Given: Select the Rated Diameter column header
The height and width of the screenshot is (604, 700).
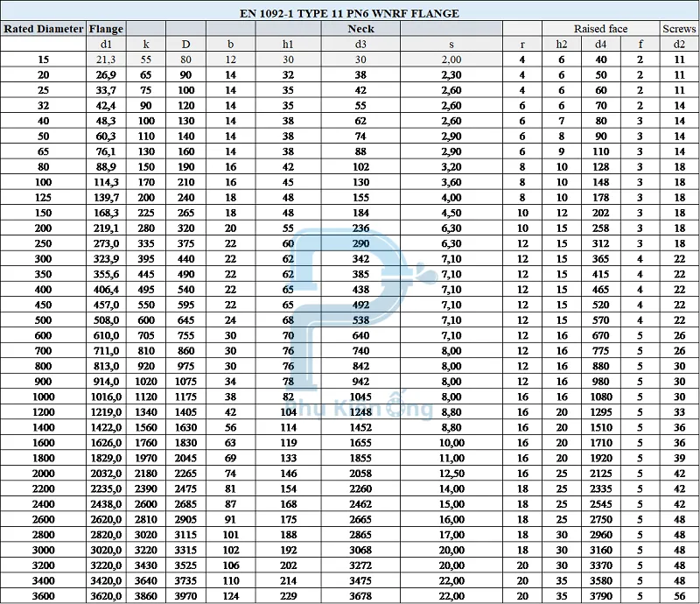Looking at the screenshot, I should tap(43, 29).
